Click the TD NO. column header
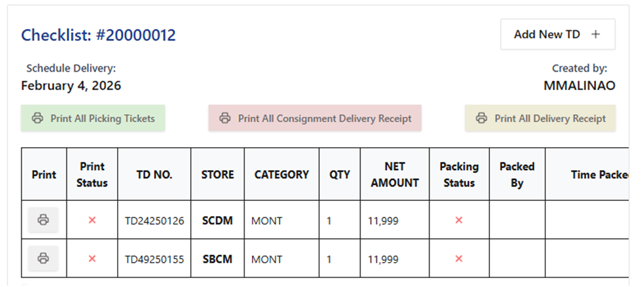644x287 pixels. coord(155,175)
